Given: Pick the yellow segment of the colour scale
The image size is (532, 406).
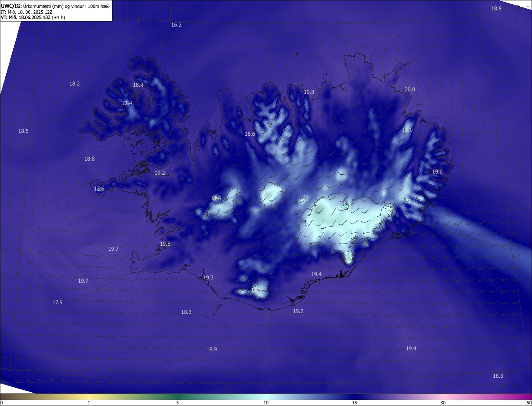Looking at the screenshot, I should (89, 397).
